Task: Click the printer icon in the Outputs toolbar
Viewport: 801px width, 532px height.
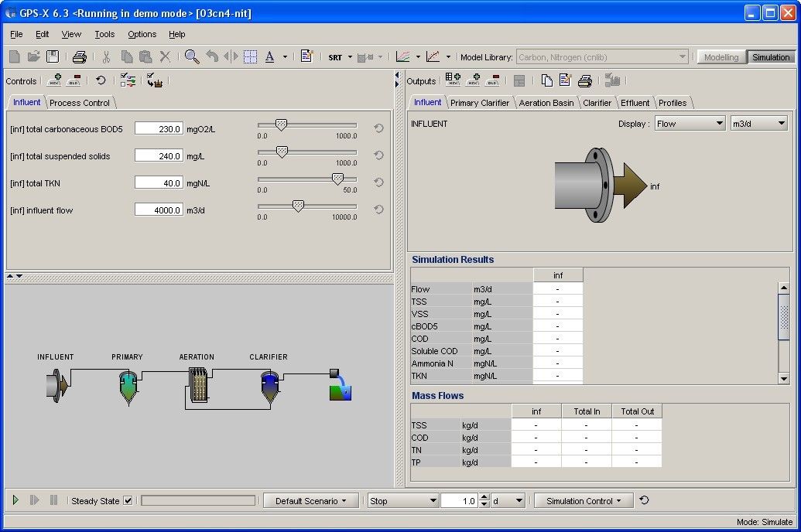Action: [585, 80]
